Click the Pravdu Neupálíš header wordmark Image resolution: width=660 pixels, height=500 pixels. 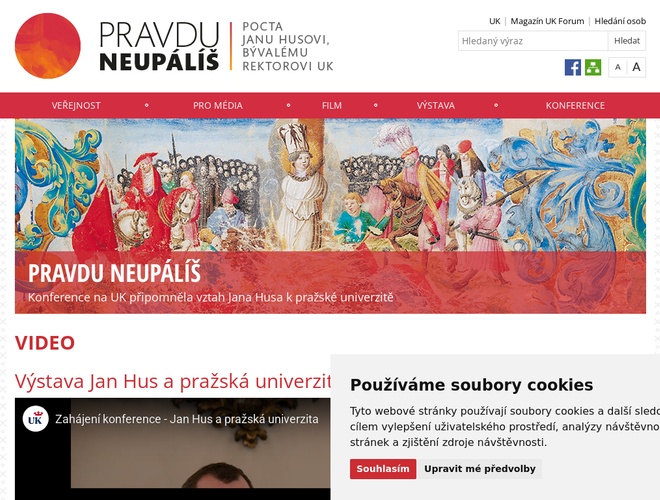tap(159, 46)
